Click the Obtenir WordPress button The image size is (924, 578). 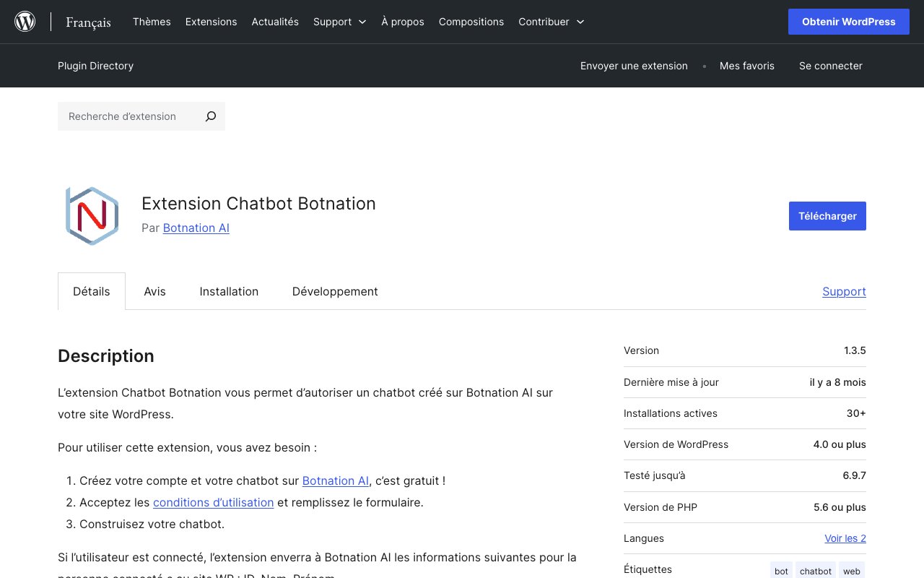click(x=849, y=22)
